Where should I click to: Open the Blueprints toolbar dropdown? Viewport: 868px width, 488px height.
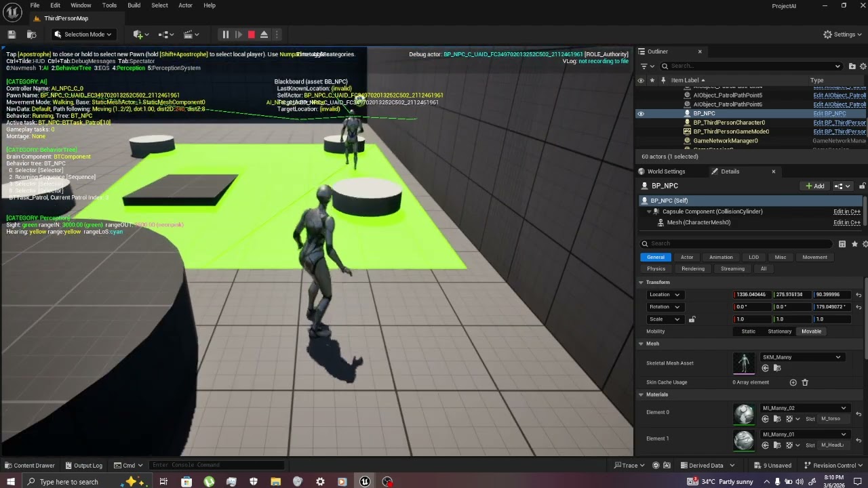pyautogui.click(x=166, y=35)
